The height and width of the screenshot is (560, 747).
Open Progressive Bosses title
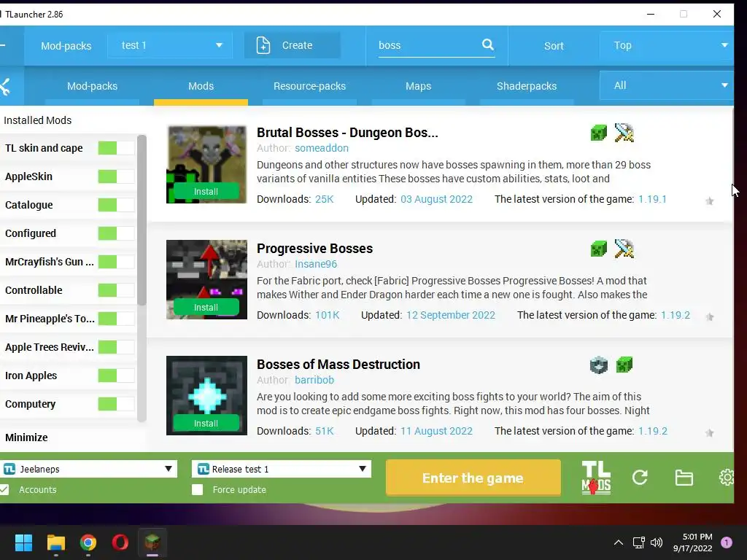[314, 249]
